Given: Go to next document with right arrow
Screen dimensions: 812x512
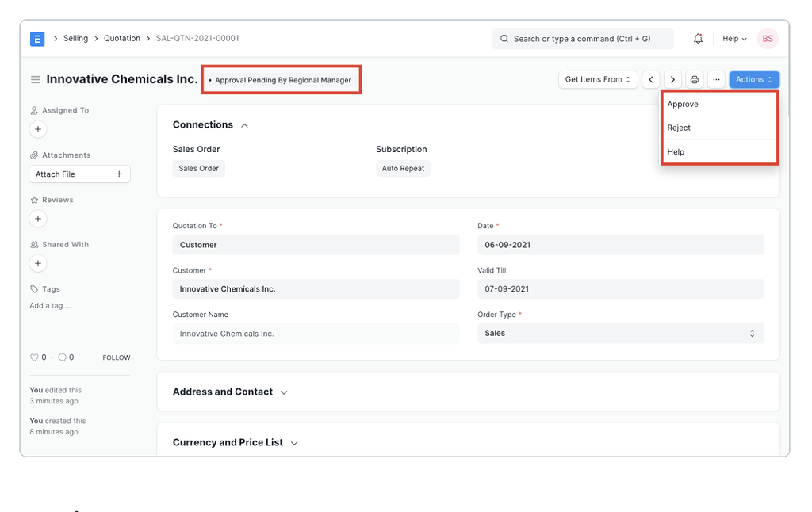Looking at the screenshot, I should pos(672,79).
